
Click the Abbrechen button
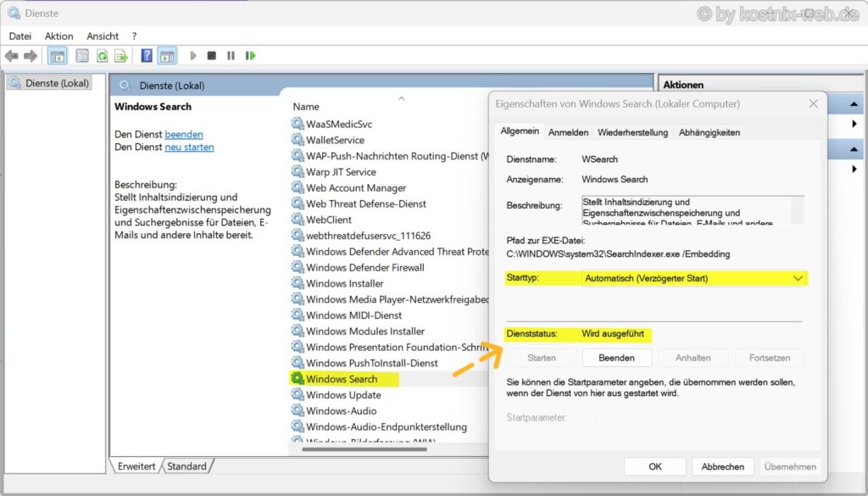click(x=722, y=466)
